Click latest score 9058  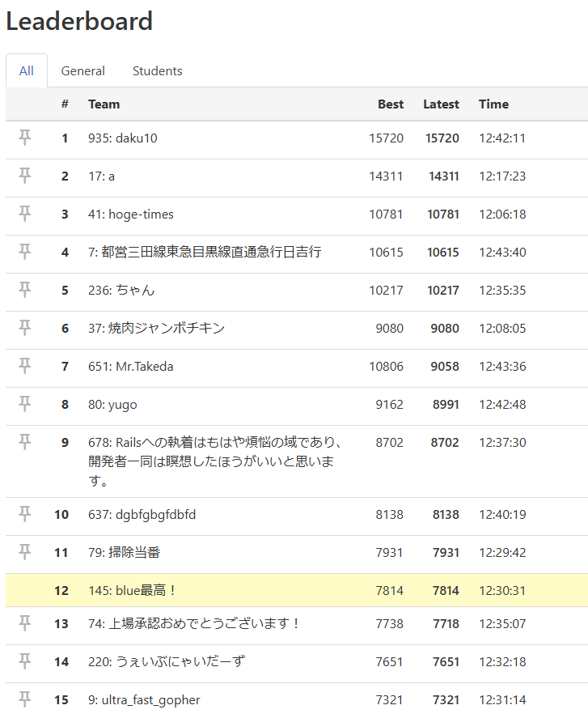pos(445,367)
